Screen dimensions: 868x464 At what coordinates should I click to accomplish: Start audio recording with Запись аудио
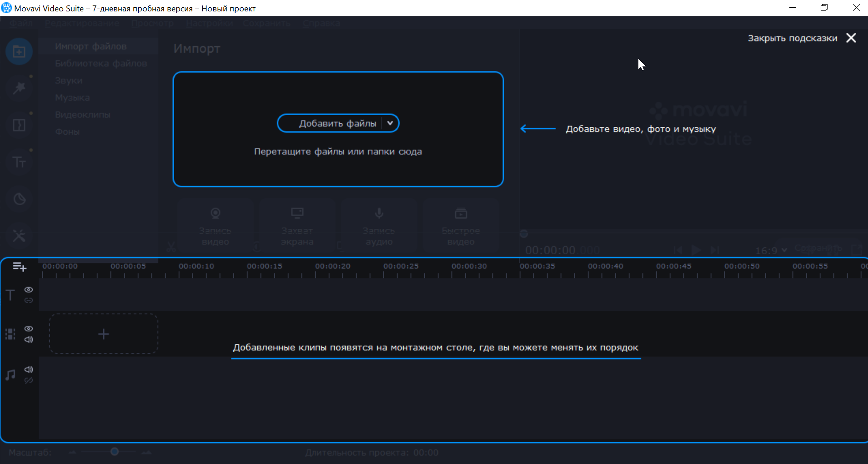[379, 226]
